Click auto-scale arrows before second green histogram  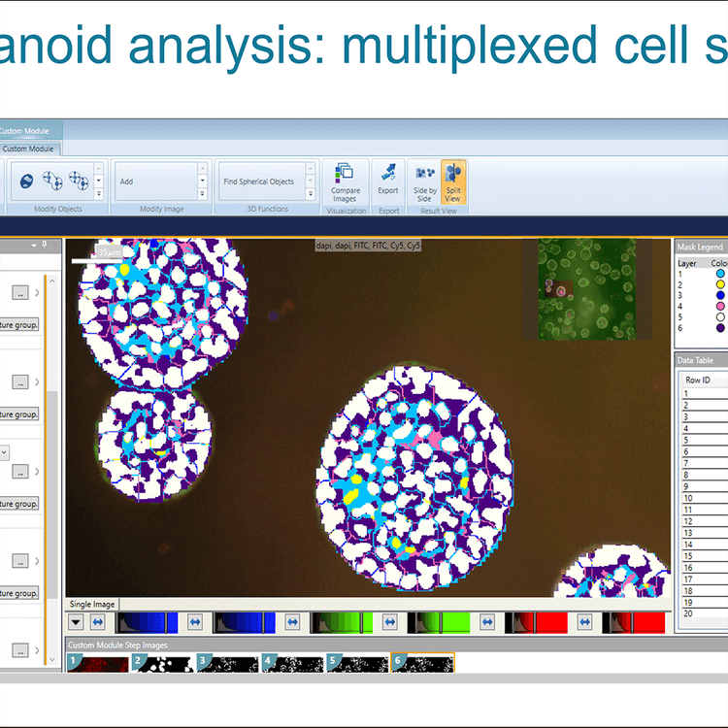(390, 621)
